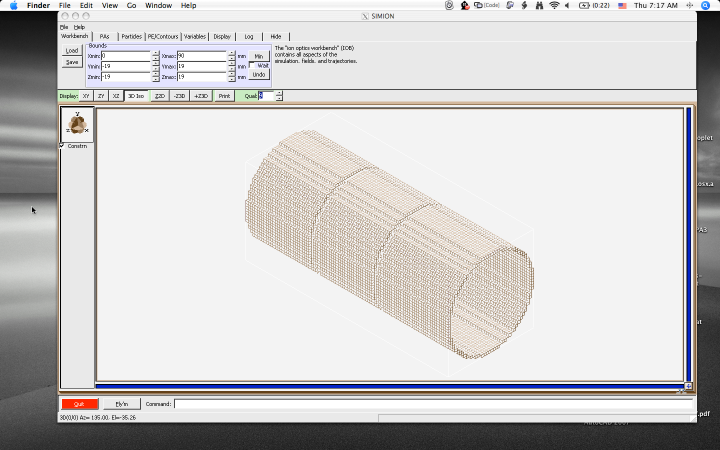Decrease Qual value with down arrow
This screenshot has width=720, height=450.
279,98
